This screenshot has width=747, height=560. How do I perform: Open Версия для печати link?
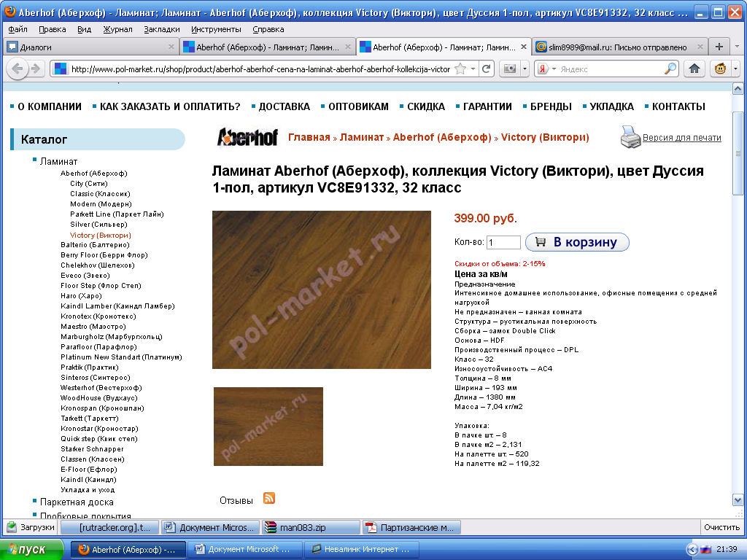682,138
